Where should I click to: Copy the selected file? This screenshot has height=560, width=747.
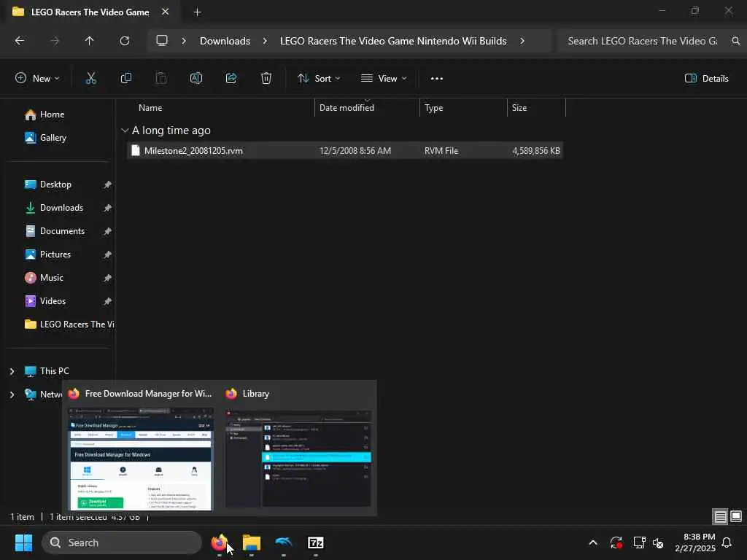(125, 78)
